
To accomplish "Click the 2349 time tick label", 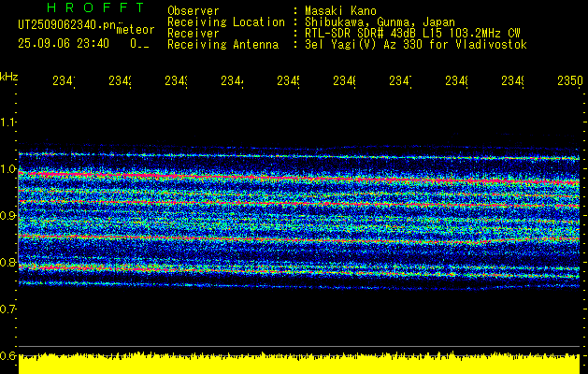I will coord(512,80).
